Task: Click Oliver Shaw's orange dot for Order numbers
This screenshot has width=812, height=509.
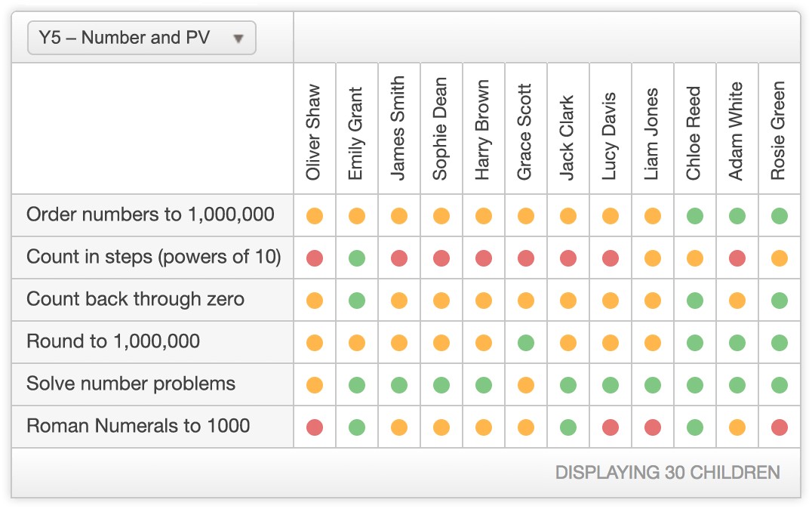Action: (315, 216)
